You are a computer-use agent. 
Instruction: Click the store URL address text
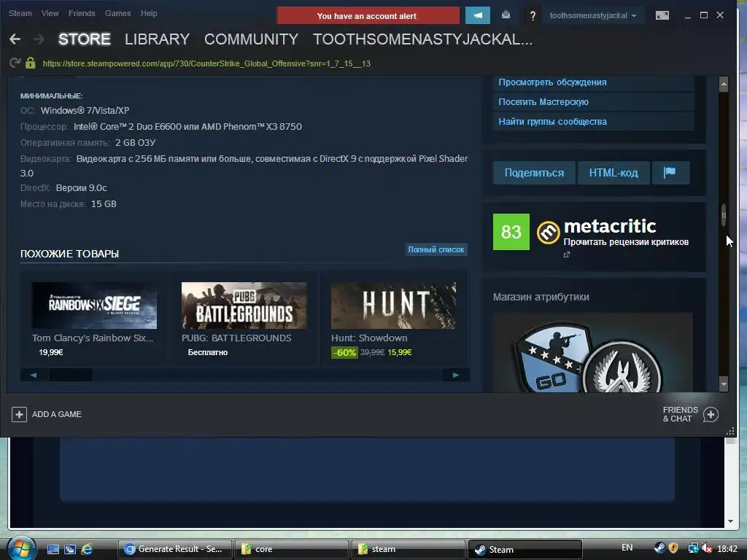pos(206,63)
